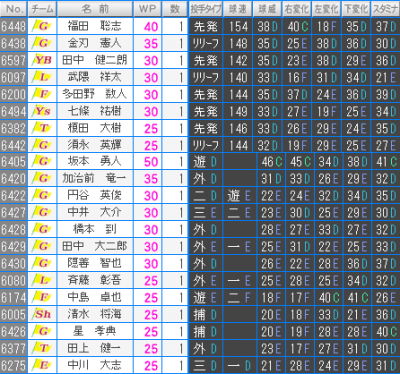Click the Ys team flag for 七條 祐樹
400x374 pixels.
(x=42, y=111)
